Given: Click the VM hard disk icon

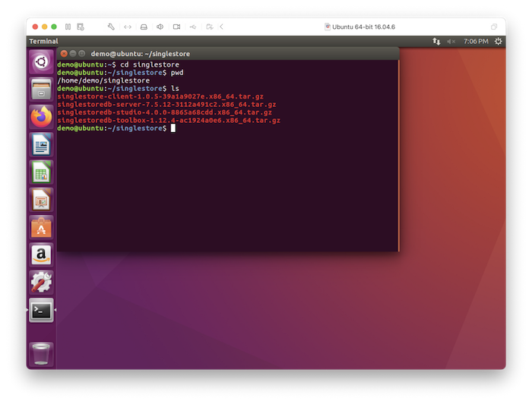Looking at the screenshot, I should pyautogui.click(x=144, y=27).
